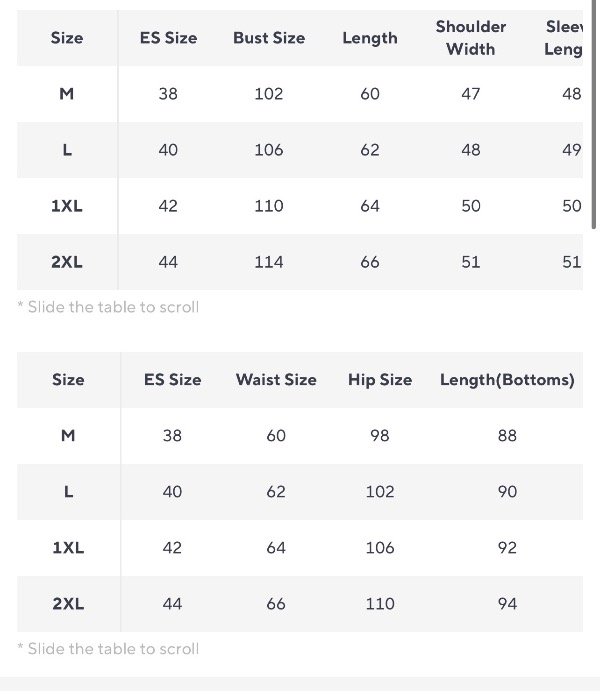
Task: Click the shoulder width value 47
Action: 471,94
